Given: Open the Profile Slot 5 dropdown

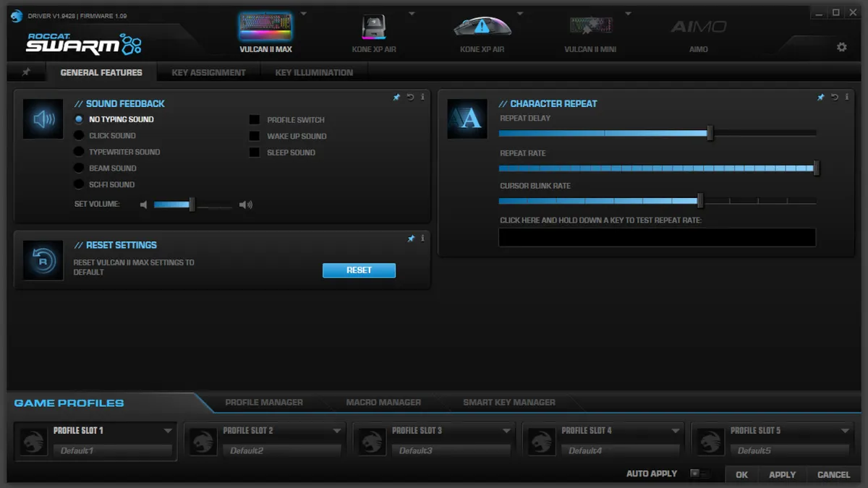Looking at the screenshot, I should [846, 429].
